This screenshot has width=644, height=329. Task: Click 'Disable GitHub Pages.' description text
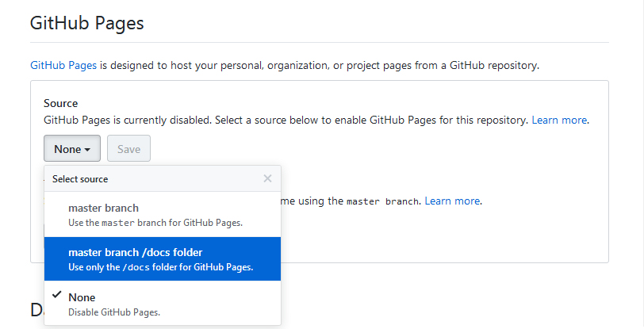114,312
